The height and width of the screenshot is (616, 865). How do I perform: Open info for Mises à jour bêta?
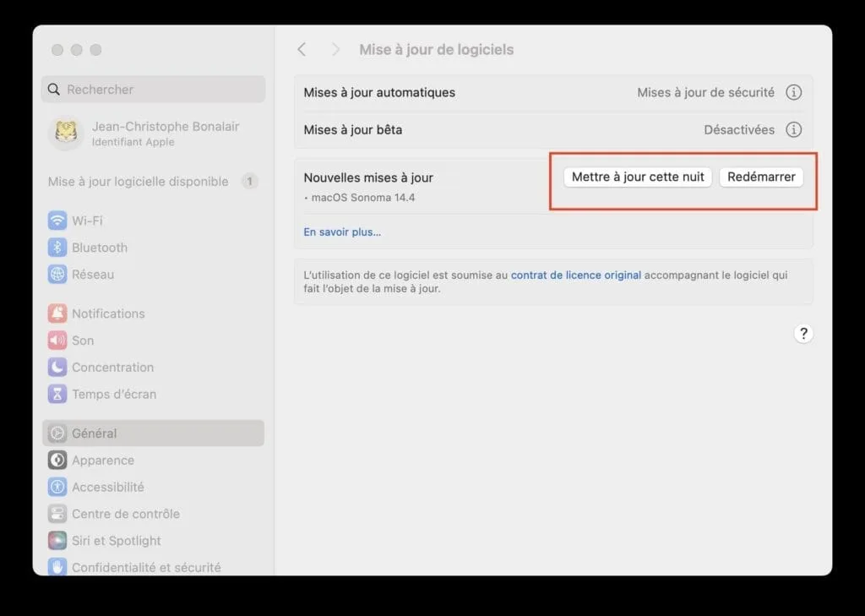[x=793, y=129]
